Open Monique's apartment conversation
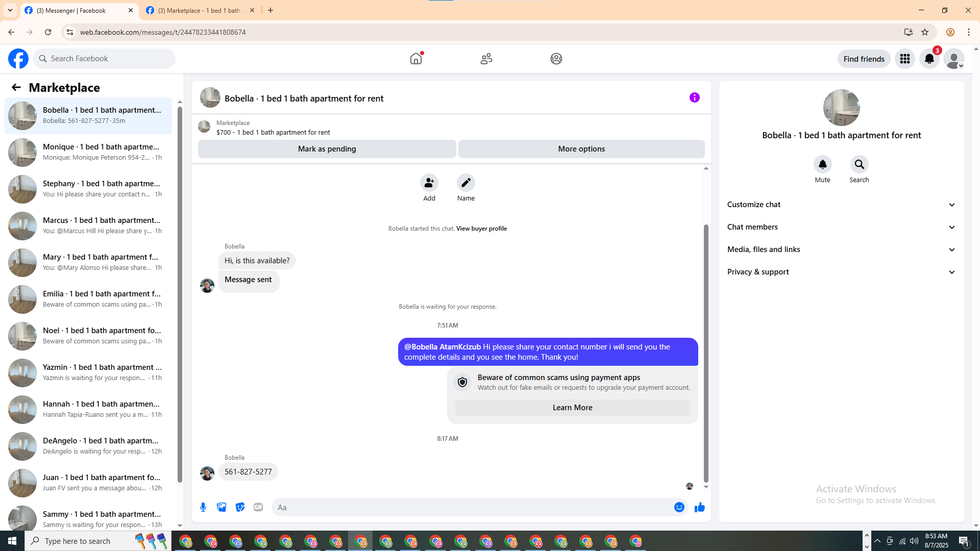The image size is (980, 551). (88, 152)
